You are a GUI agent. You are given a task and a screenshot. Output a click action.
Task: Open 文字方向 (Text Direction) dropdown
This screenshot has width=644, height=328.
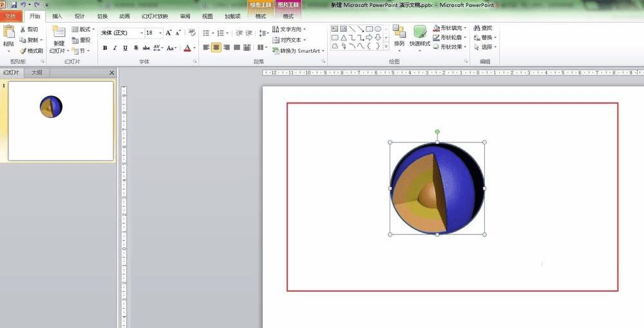tap(289, 29)
